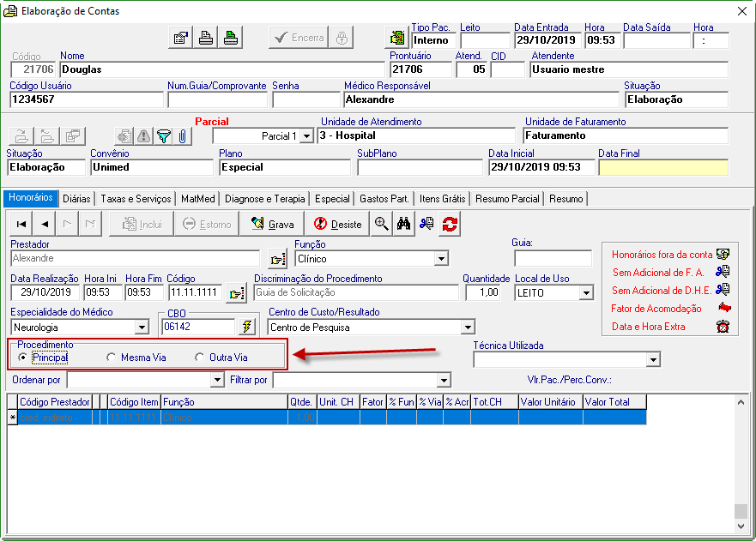The height and width of the screenshot is (541, 756).
Task: Click the Valor Total column header
Action: 614,402
